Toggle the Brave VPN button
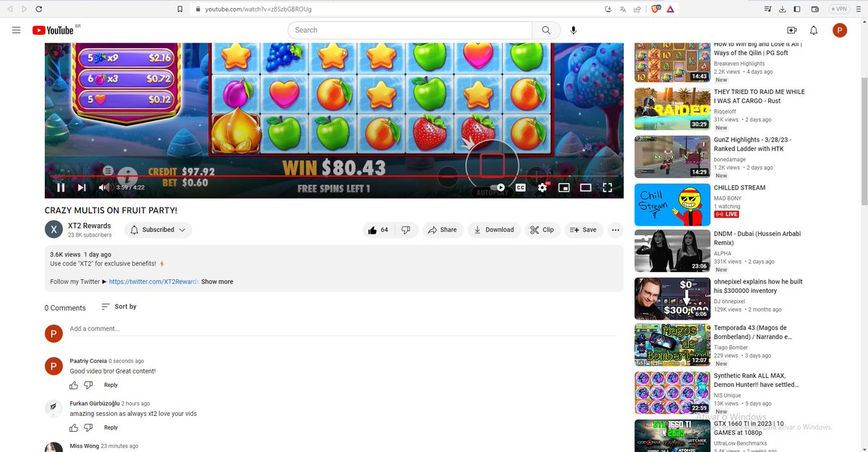Viewport: 868px width, 452px height. pyautogui.click(x=839, y=9)
